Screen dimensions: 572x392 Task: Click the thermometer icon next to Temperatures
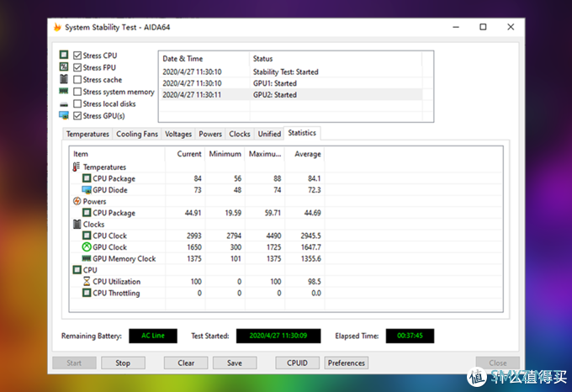(x=77, y=167)
